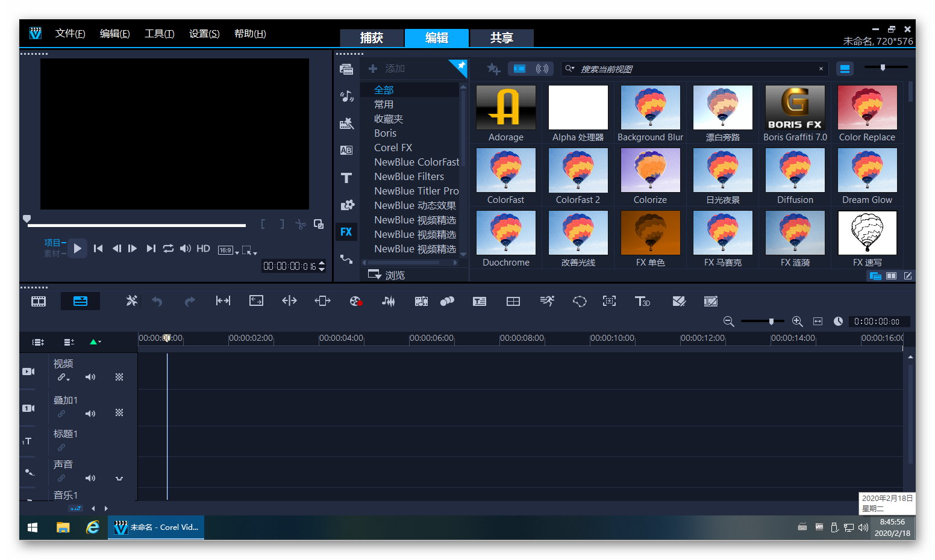Open the record/capture option (film reel with red dot)
935x560 pixels.
pyautogui.click(x=355, y=301)
